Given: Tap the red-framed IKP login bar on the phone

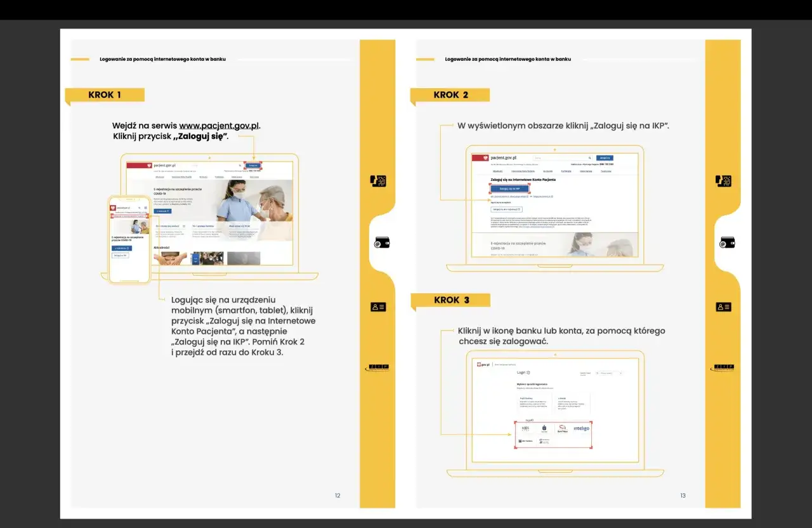Looking at the screenshot, I should [129, 216].
